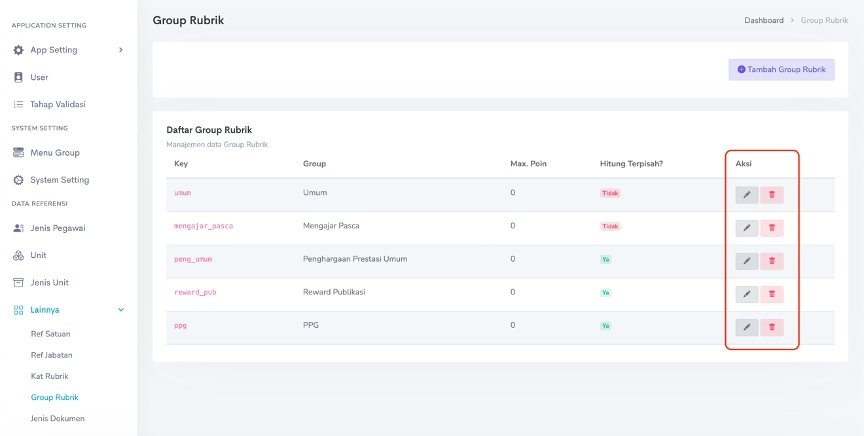Click the pencil icon for PPG row

(x=746, y=327)
